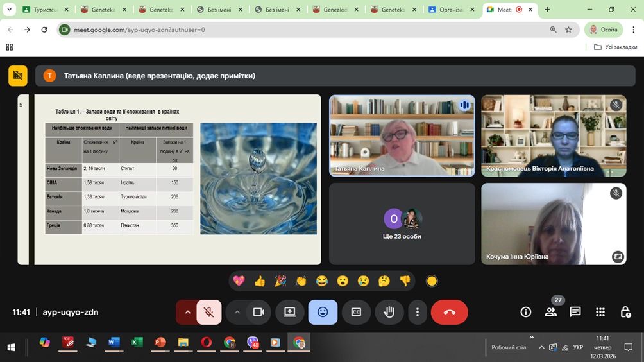Click the present screen icon
This screenshot has height=362, width=644.
[290, 312]
